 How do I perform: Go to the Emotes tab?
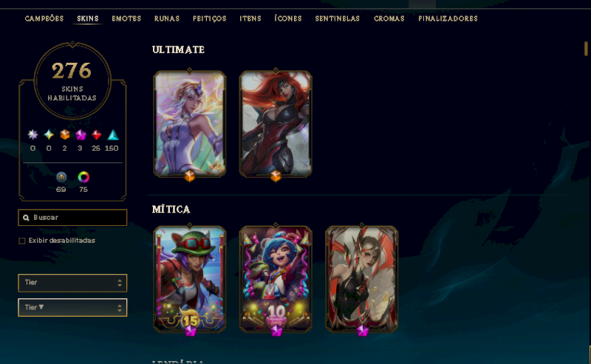126,18
